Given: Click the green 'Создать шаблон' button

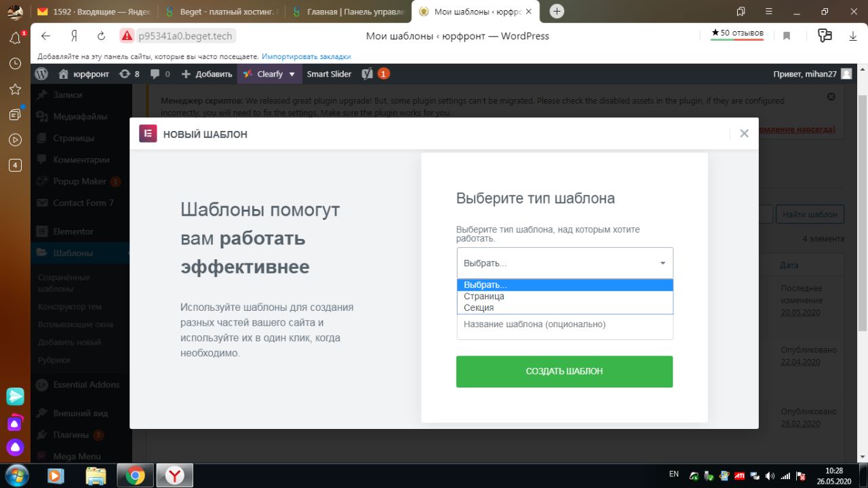Looking at the screenshot, I should coord(564,371).
